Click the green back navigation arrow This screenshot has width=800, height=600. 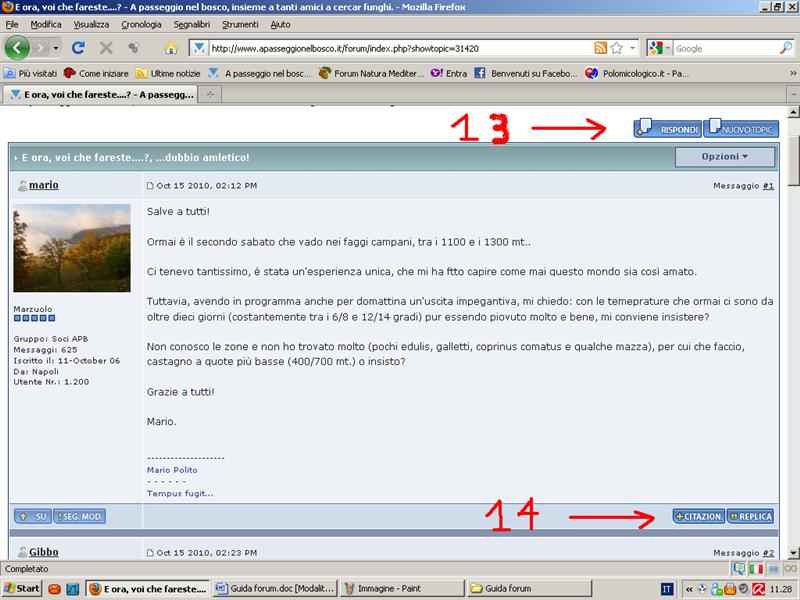(17, 48)
